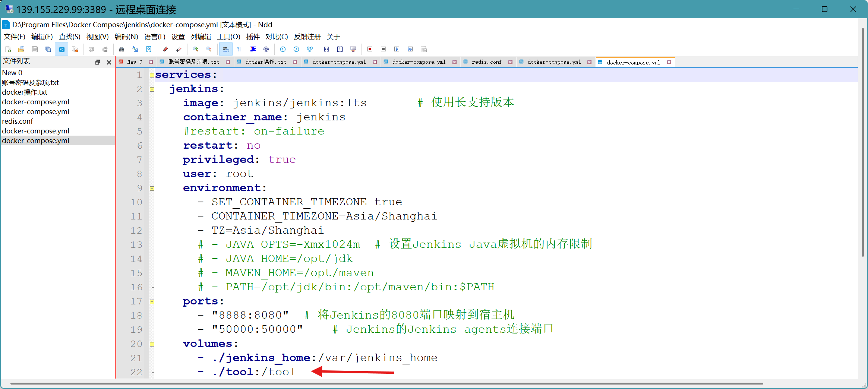Image resolution: width=868 pixels, height=389 pixels.
Task: Click the Undo arrow icon
Action: click(x=91, y=49)
